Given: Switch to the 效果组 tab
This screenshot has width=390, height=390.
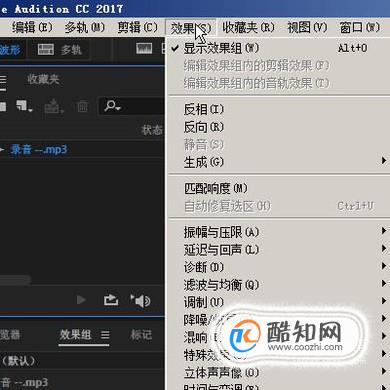Looking at the screenshot, I should pos(75,334).
